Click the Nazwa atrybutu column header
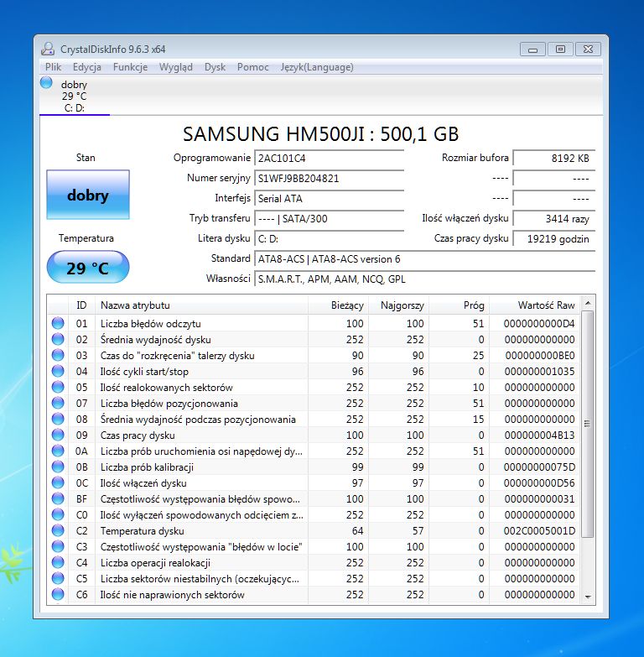The height and width of the screenshot is (657, 644). (202, 305)
